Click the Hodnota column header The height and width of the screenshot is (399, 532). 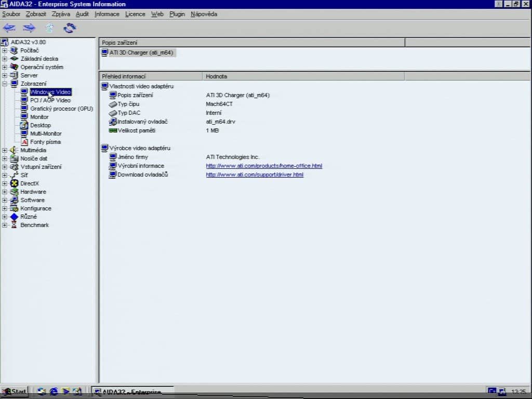pos(303,76)
